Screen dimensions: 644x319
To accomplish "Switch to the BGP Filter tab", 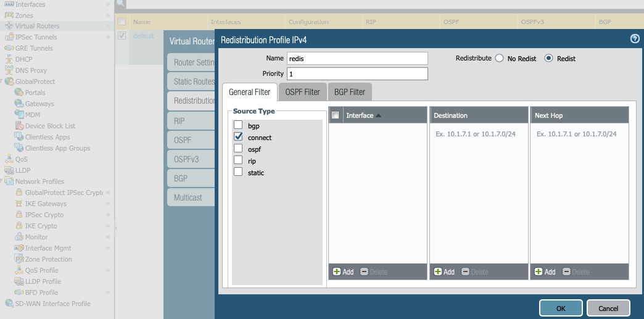I will click(x=349, y=92).
